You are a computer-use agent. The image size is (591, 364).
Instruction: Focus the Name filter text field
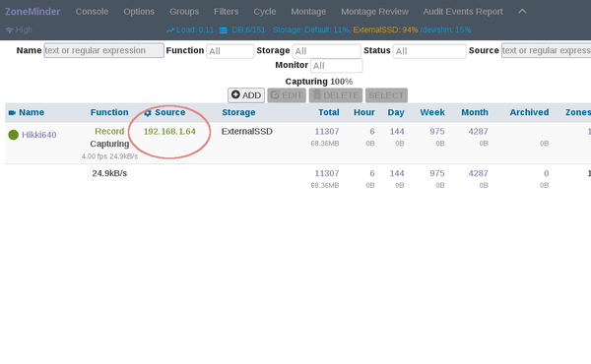(104, 50)
